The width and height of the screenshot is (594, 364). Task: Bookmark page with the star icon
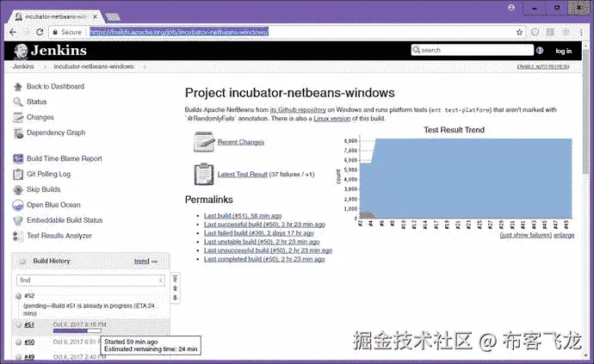(x=520, y=32)
